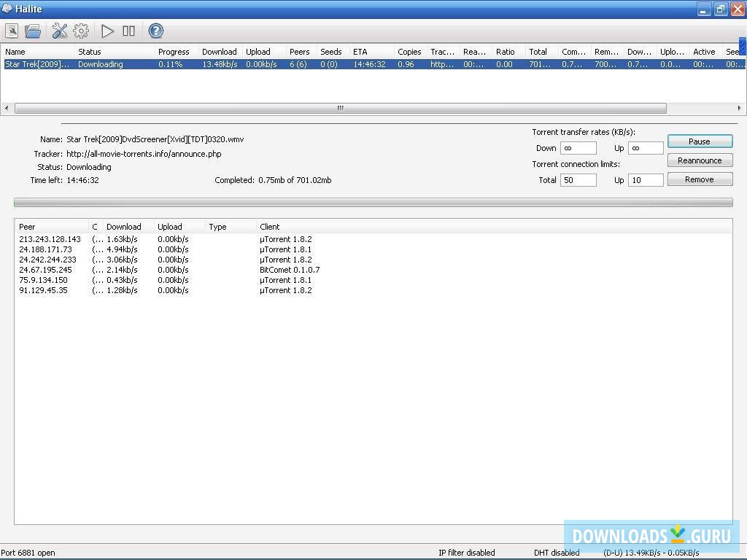Image resolution: width=747 pixels, height=560 pixels.
Task: Sort torrents by the Status column header
Action: [x=115, y=52]
